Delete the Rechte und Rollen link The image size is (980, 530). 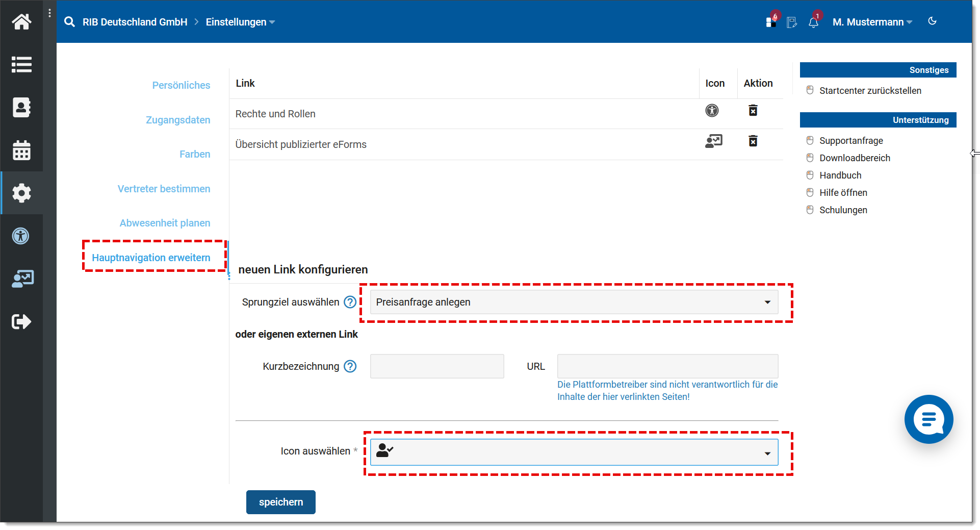[753, 110]
